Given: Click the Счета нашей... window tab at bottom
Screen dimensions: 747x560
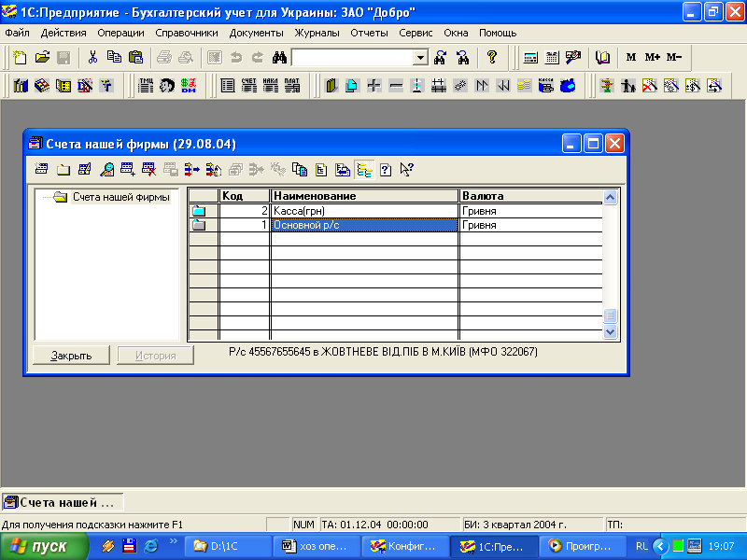Looking at the screenshot, I should coord(63,502).
